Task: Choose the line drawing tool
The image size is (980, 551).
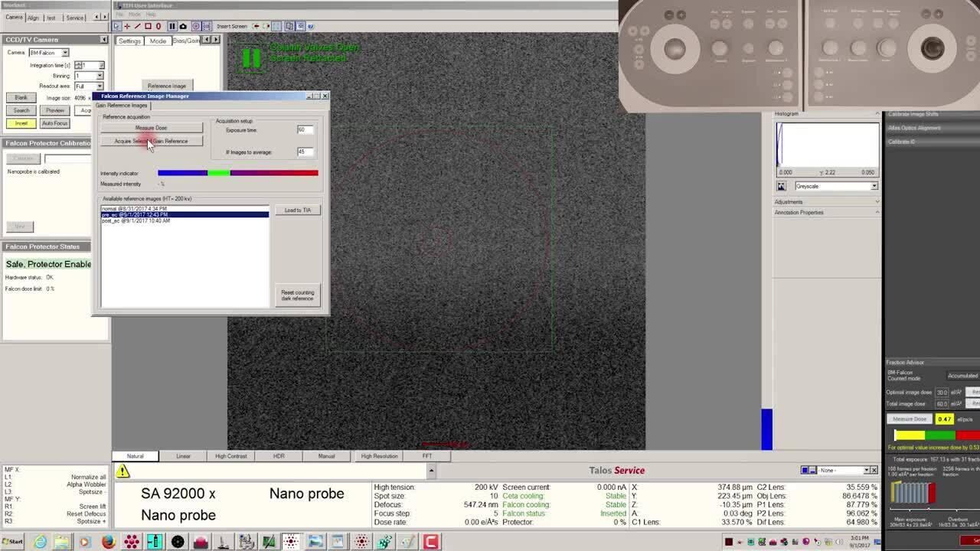Action: (137, 26)
